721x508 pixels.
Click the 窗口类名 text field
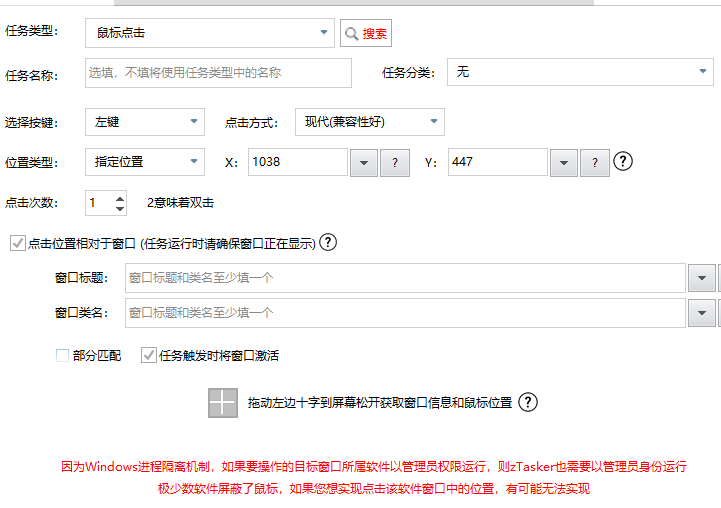(x=405, y=313)
